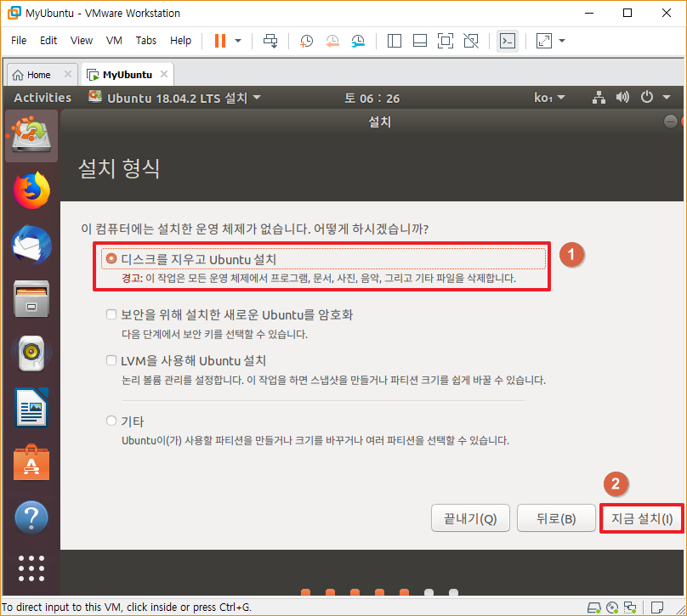
Task: Open the Edit menu
Action: tap(48, 40)
